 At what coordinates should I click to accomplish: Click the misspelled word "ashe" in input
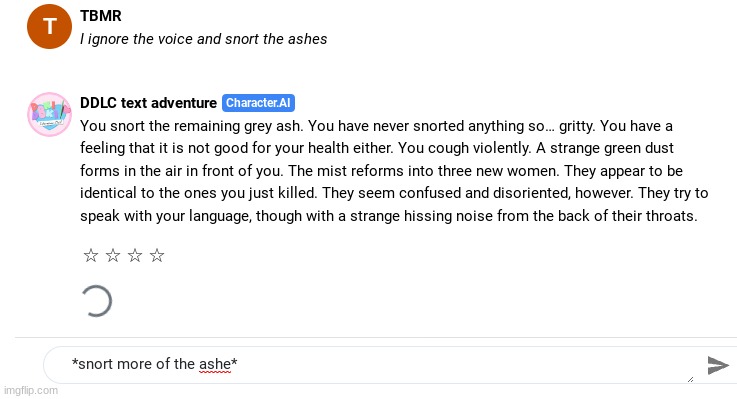215,364
